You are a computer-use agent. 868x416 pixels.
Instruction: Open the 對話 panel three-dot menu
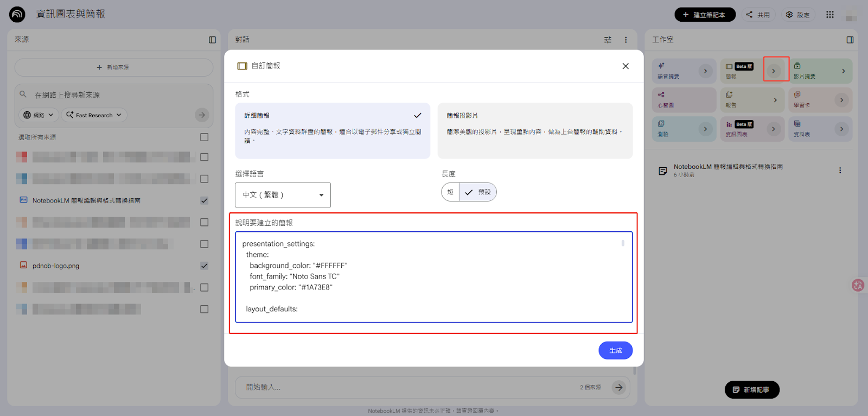click(626, 40)
